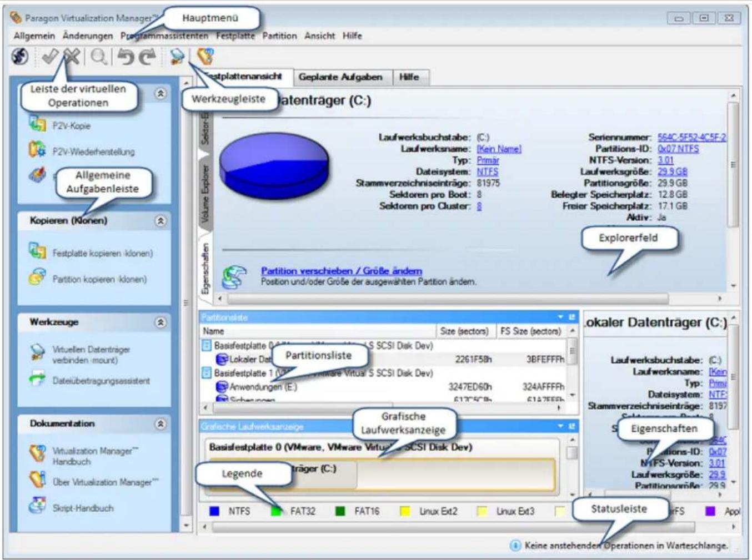
Task: Click the left task pane vertical scrollbar
Action: (x=187, y=304)
